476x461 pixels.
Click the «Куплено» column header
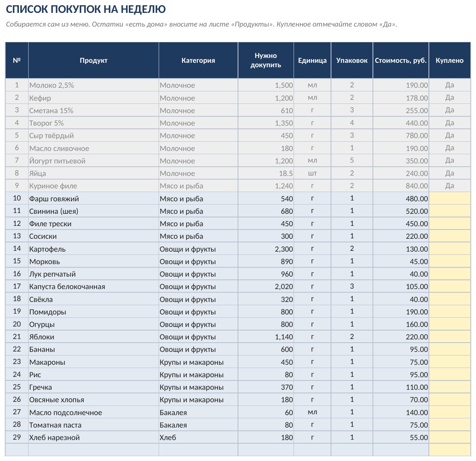click(x=449, y=60)
